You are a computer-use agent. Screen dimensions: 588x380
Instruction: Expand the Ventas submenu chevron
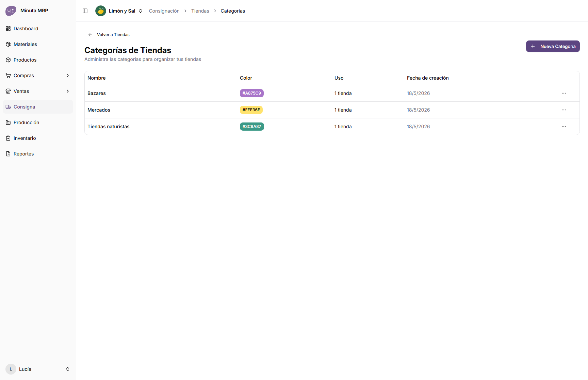coord(68,91)
